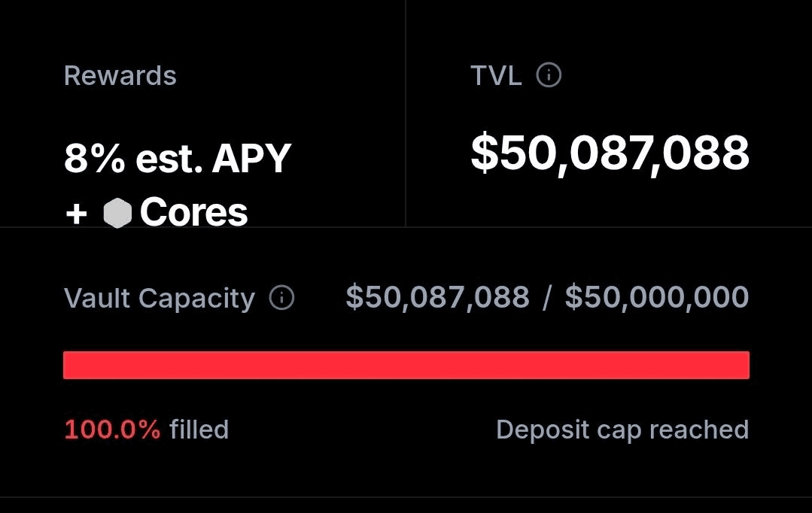This screenshot has width=812, height=513.
Task: Open the Vault Capacity info tooltip icon
Action: click(281, 298)
